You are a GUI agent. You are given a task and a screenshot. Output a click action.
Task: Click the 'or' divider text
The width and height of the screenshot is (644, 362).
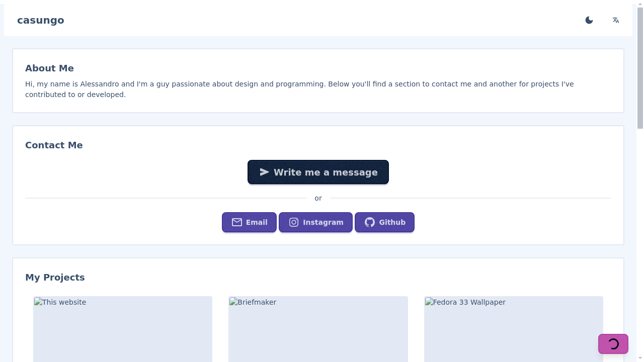pyautogui.click(x=318, y=198)
